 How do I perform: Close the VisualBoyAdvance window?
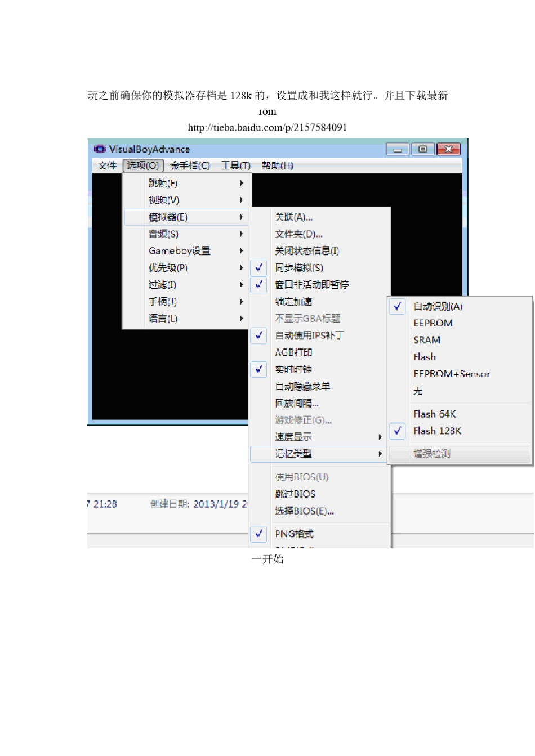448,149
